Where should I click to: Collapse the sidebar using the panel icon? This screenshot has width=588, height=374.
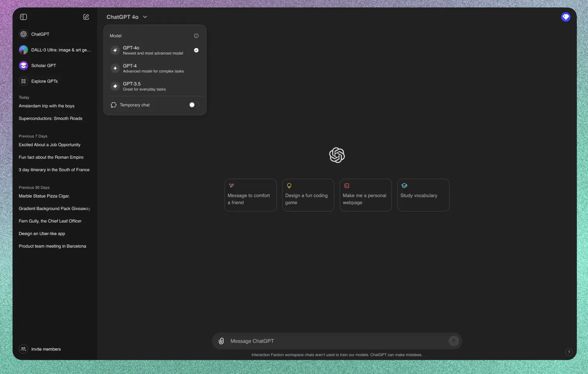(x=23, y=17)
